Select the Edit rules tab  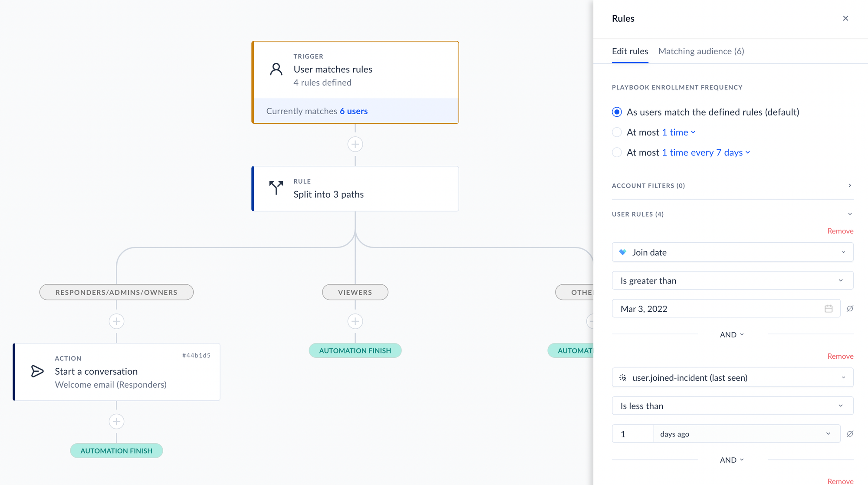(x=630, y=51)
